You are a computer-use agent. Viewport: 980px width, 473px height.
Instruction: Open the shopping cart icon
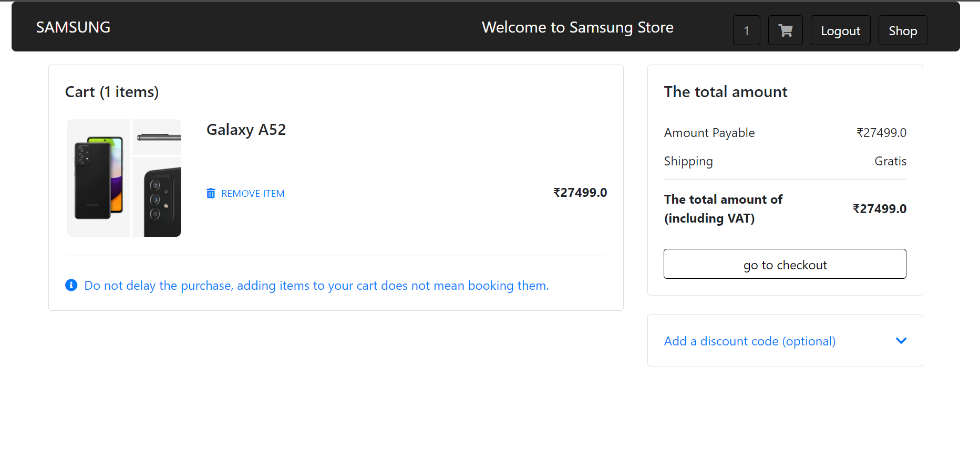785,30
